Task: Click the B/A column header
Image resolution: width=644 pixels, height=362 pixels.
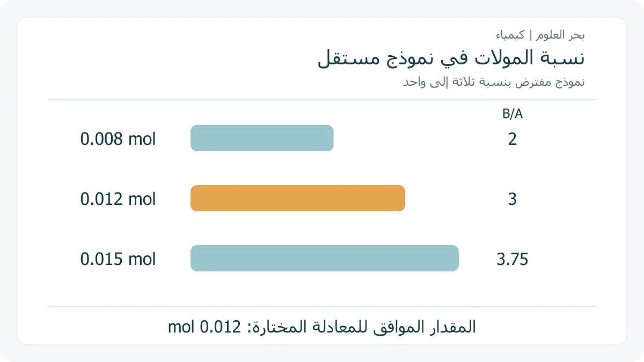Action: point(513,114)
